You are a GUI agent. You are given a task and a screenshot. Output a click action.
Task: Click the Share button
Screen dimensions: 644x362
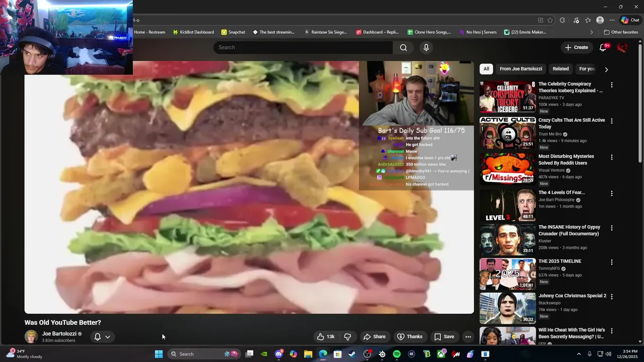(374, 337)
